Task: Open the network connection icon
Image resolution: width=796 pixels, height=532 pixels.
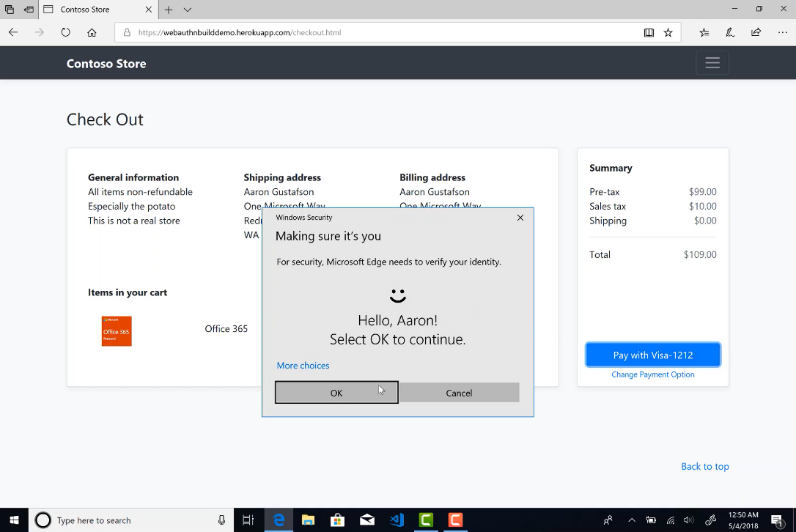Action: [x=671, y=520]
